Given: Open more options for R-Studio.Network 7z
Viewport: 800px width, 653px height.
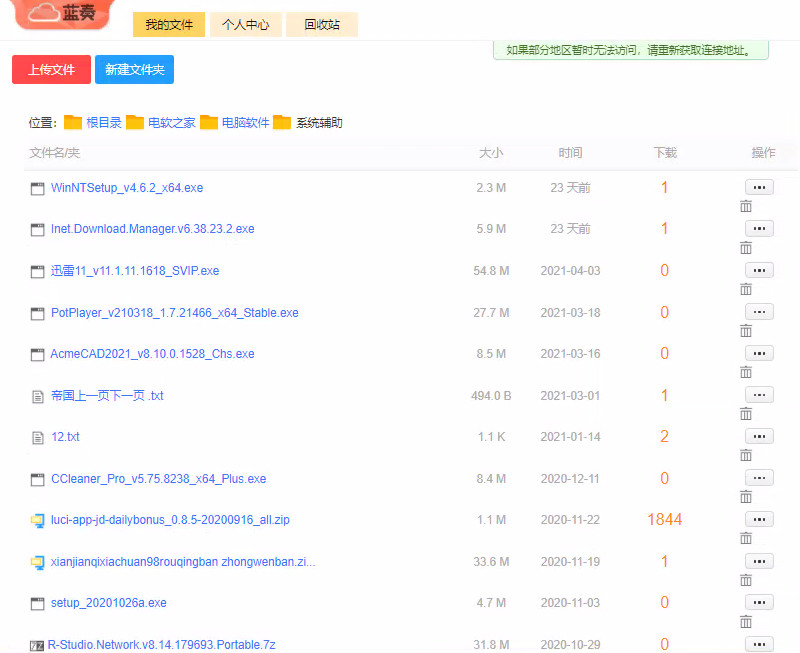Looking at the screenshot, I should click(759, 644).
